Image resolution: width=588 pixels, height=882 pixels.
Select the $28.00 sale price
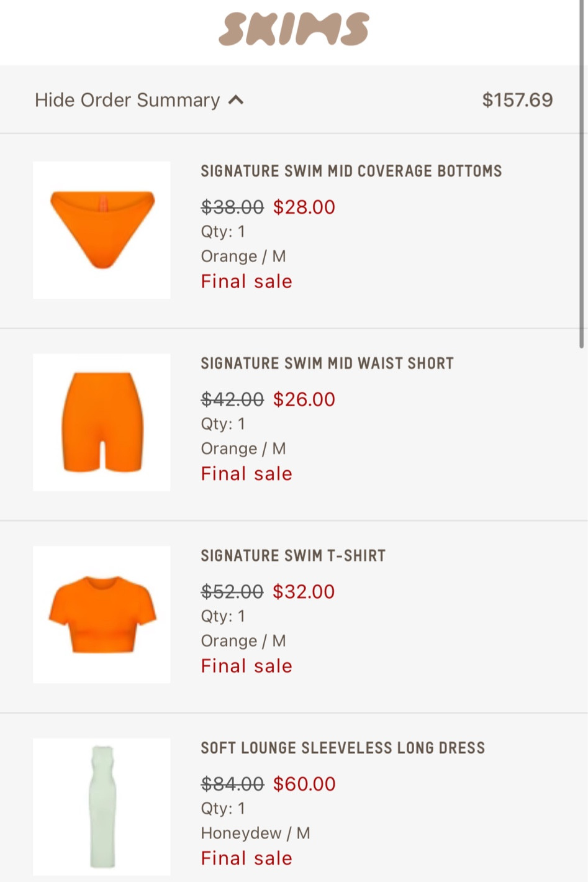304,207
